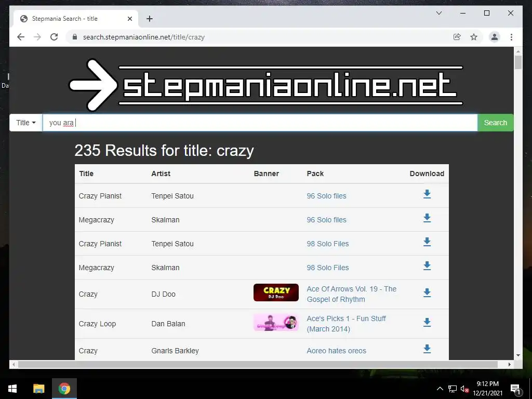Click the Title column header
The image size is (532, 399).
86,174
